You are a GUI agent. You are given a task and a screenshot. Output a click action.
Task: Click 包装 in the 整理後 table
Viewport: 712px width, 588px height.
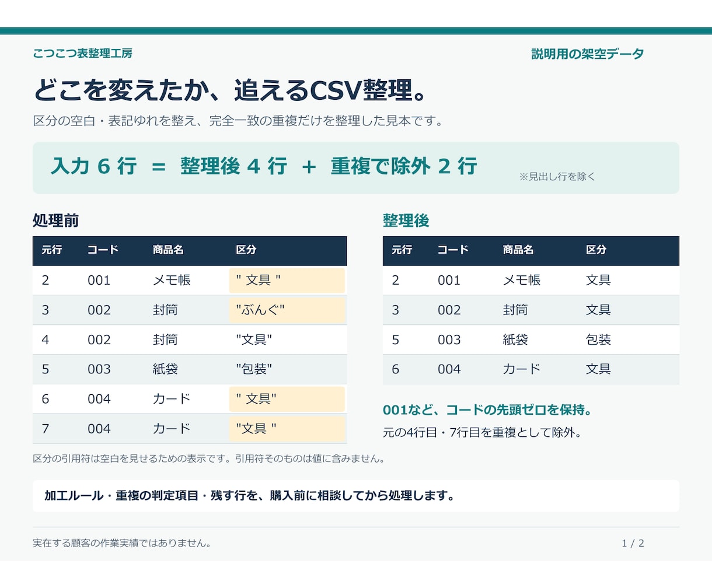(x=598, y=339)
